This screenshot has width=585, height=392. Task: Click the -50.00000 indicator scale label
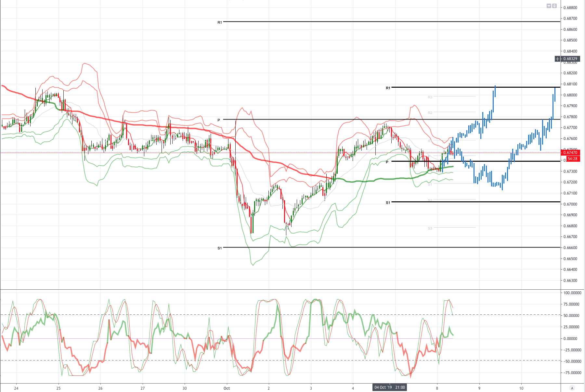click(572, 361)
